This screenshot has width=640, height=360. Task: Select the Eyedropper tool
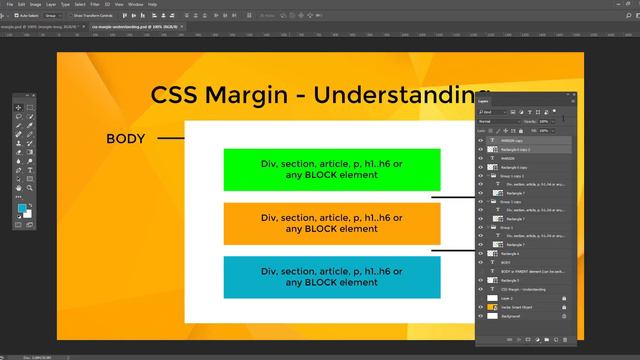tap(30, 126)
